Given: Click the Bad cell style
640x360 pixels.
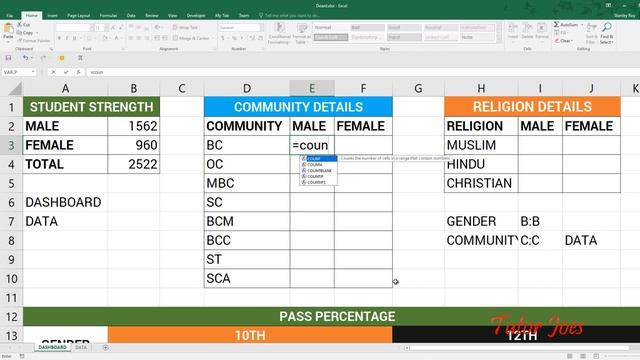Looking at the screenshot, I should click(367, 27).
